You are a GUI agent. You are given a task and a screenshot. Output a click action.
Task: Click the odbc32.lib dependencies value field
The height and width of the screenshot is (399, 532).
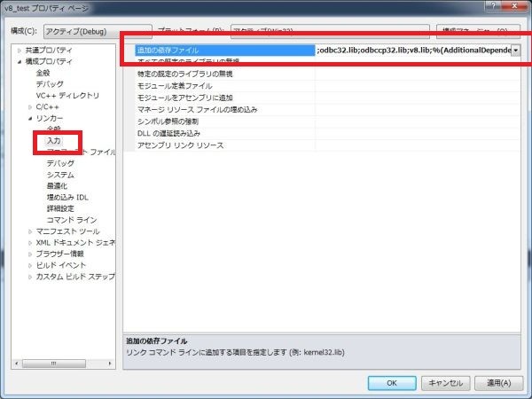(413, 51)
